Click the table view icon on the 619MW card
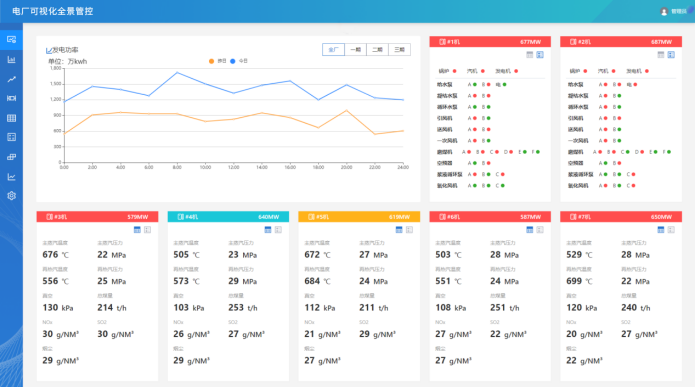This screenshot has height=387, width=695. pos(399,230)
